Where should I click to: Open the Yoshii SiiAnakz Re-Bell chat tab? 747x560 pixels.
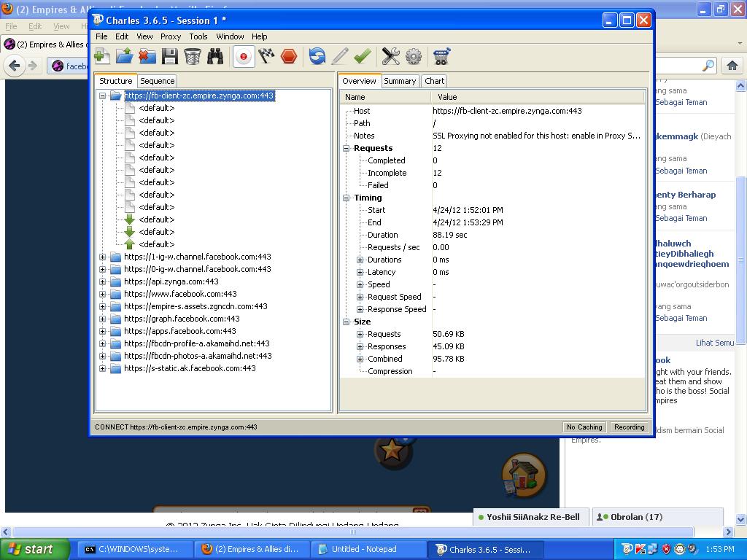coord(530,517)
